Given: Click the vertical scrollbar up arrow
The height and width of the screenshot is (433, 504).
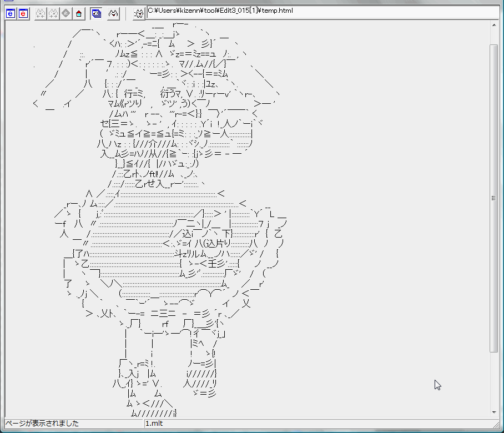Looking at the screenshot, I should 493,25.
